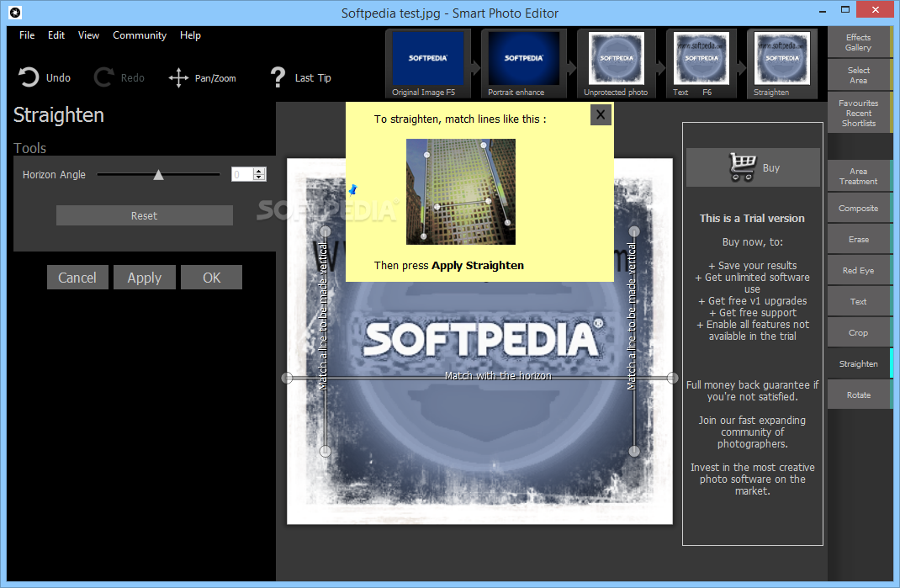This screenshot has width=900, height=588.
Task: Open the Rotate tool tab
Action: click(860, 395)
